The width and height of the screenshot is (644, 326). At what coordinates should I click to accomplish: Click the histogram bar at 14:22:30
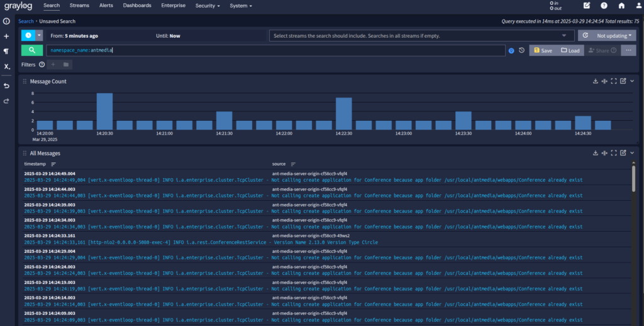point(344,114)
